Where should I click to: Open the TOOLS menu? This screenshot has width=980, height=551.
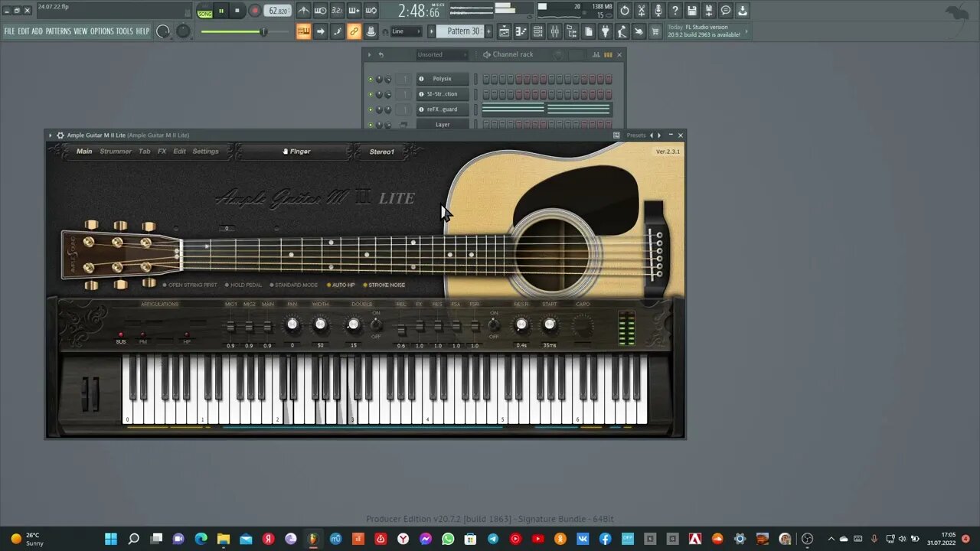point(125,31)
